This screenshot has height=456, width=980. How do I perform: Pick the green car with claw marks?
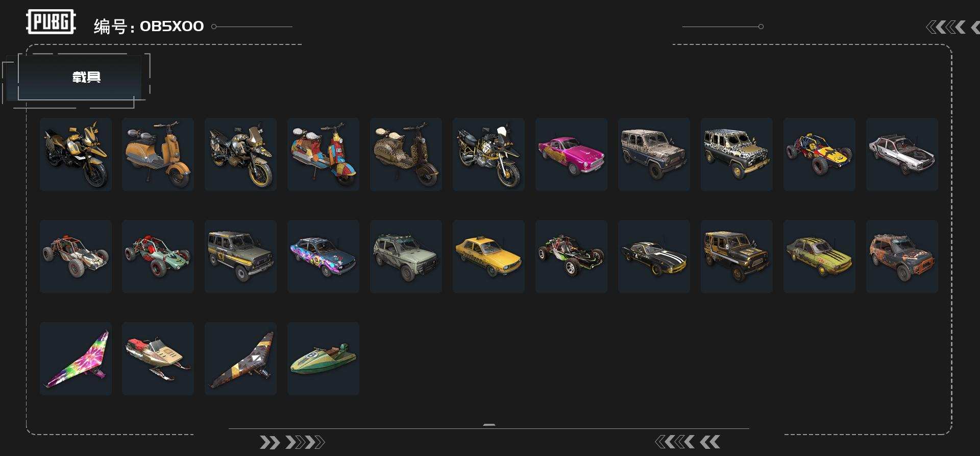pyautogui.click(x=819, y=256)
